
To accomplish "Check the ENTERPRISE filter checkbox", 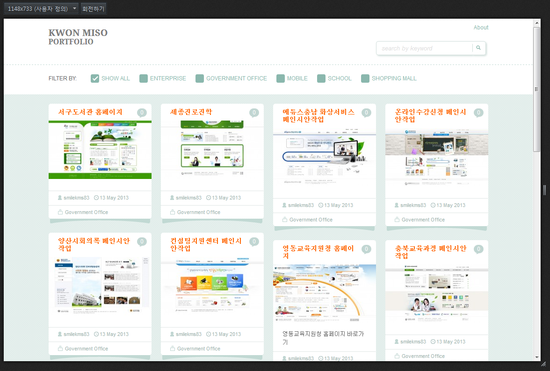I will click(x=143, y=78).
